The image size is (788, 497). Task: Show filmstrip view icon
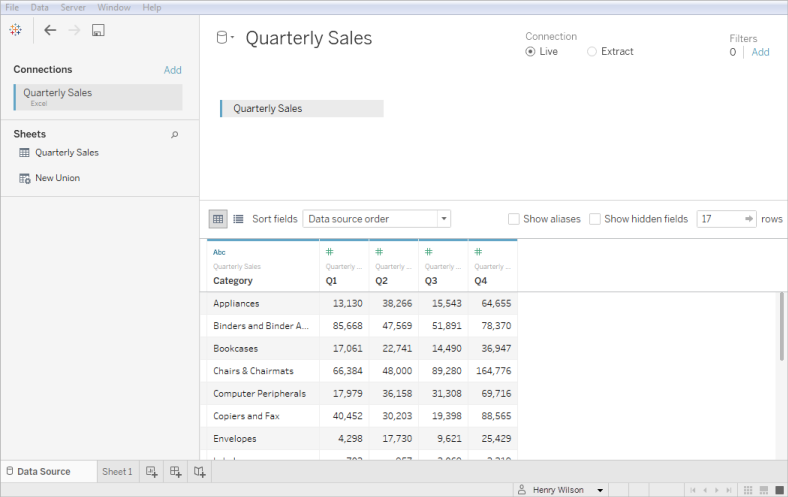point(764,490)
